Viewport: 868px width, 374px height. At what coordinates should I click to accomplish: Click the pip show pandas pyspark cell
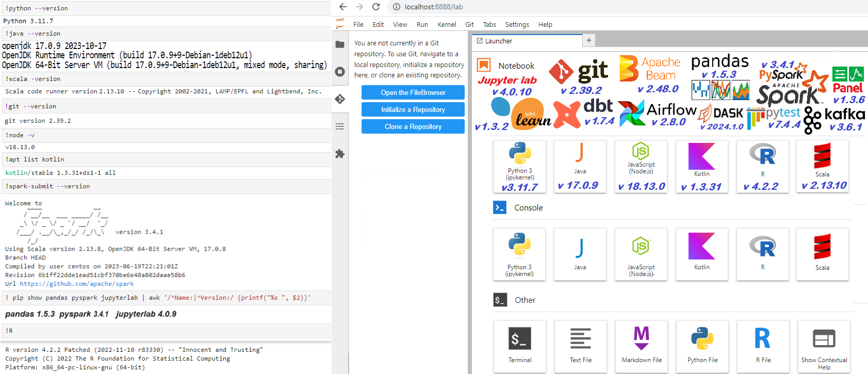pos(166,298)
